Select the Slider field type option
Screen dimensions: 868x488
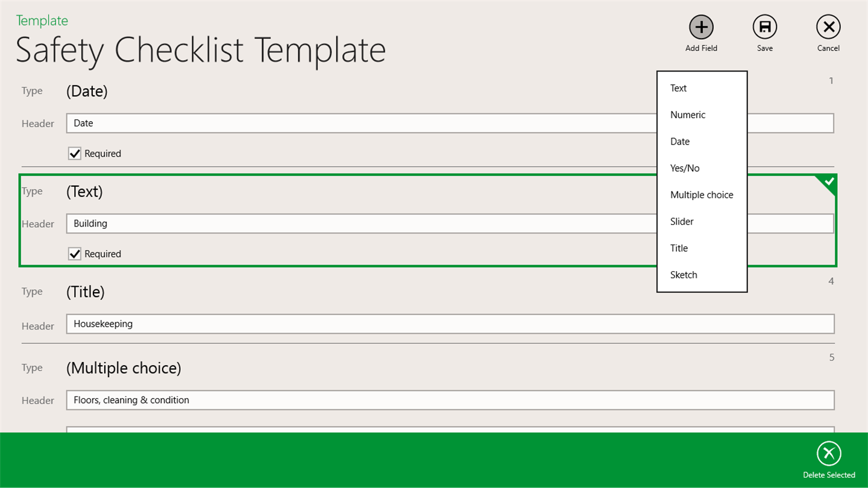[x=682, y=221]
